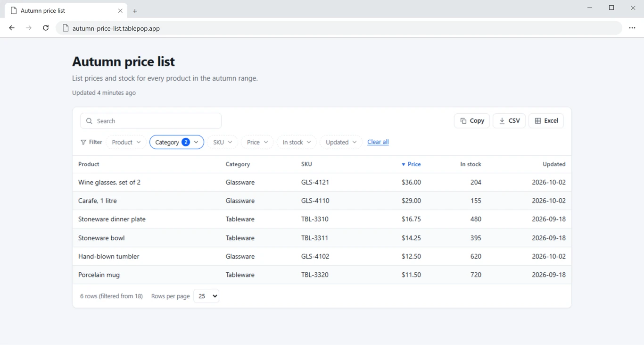Click the SKU "GLS-4121"

[x=315, y=182]
